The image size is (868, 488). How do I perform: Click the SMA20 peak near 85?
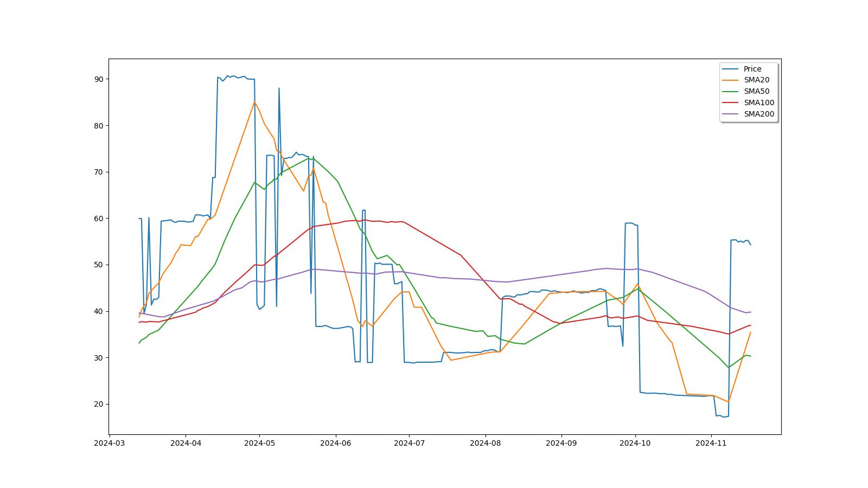pyautogui.click(x=254, y=102)
